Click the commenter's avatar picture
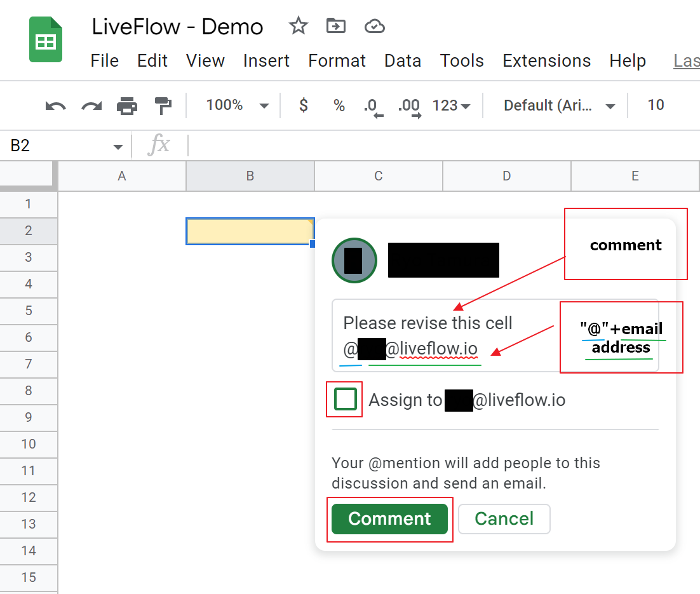700x594 pixels. 354,260
